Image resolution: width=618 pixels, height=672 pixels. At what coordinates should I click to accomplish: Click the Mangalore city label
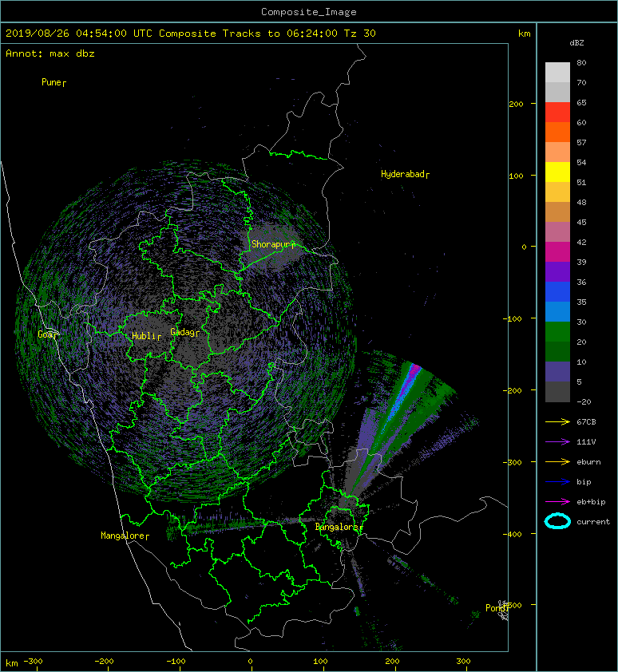coord(125,536)
